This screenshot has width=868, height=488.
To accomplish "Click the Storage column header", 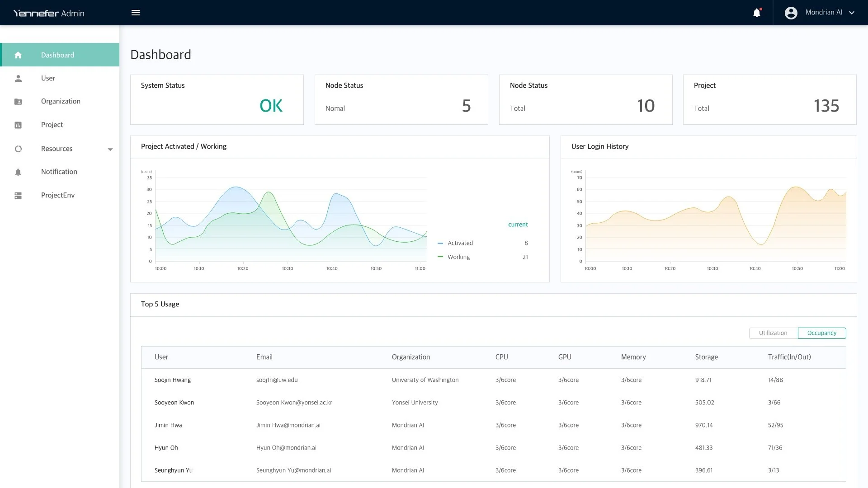I will (x=706, y=357).
